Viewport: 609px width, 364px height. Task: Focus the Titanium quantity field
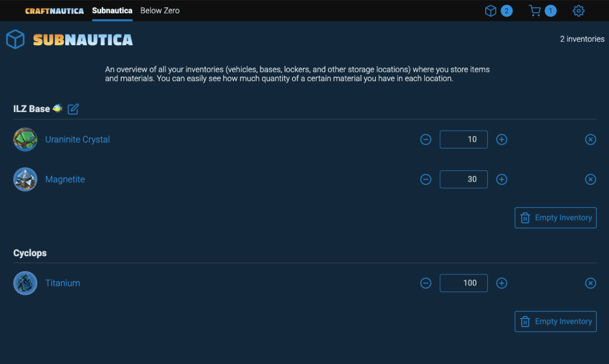point(464,283)
